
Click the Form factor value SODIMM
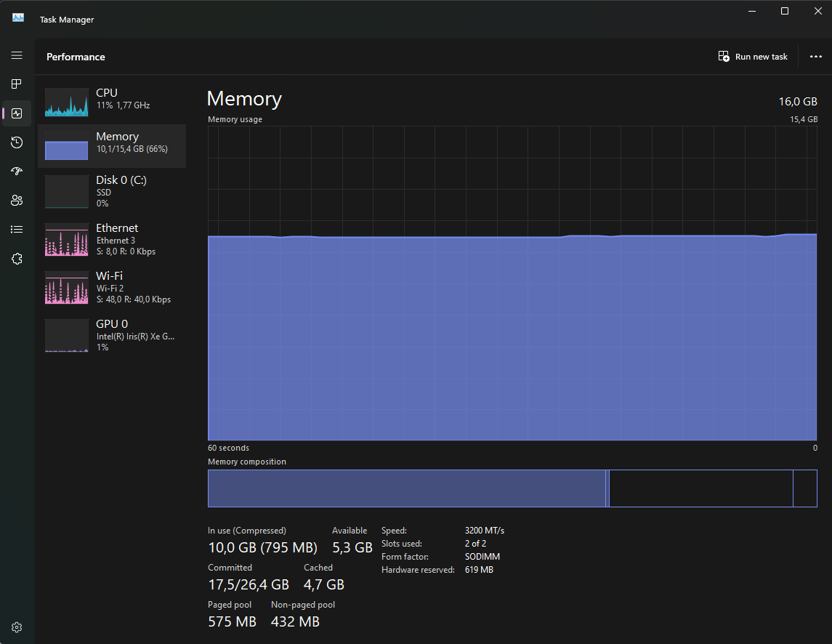(x=482, y=556)
